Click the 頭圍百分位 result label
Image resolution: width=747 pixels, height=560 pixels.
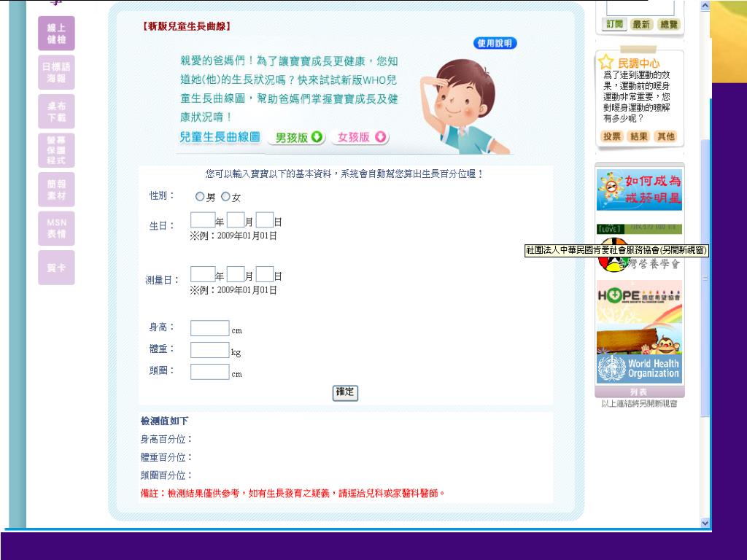[166, 475]
